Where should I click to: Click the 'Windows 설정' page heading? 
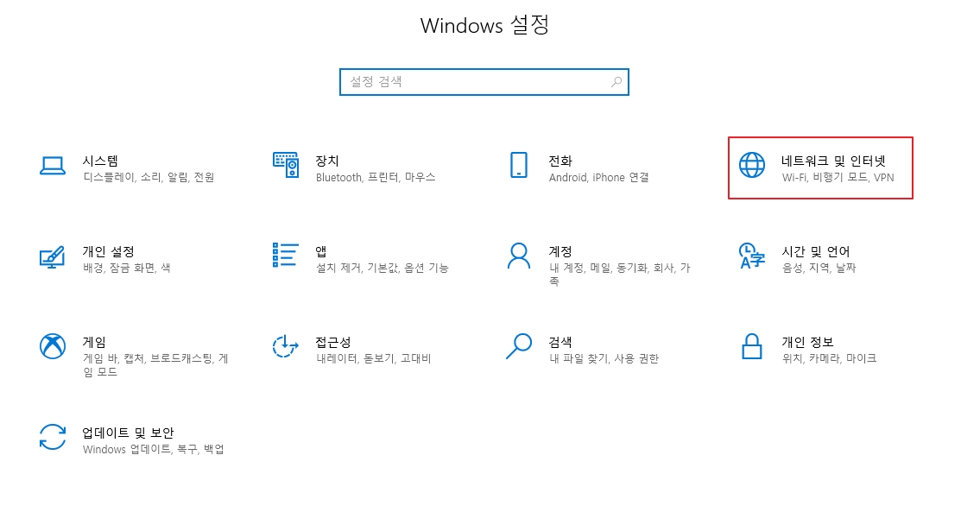coord(484,26)
